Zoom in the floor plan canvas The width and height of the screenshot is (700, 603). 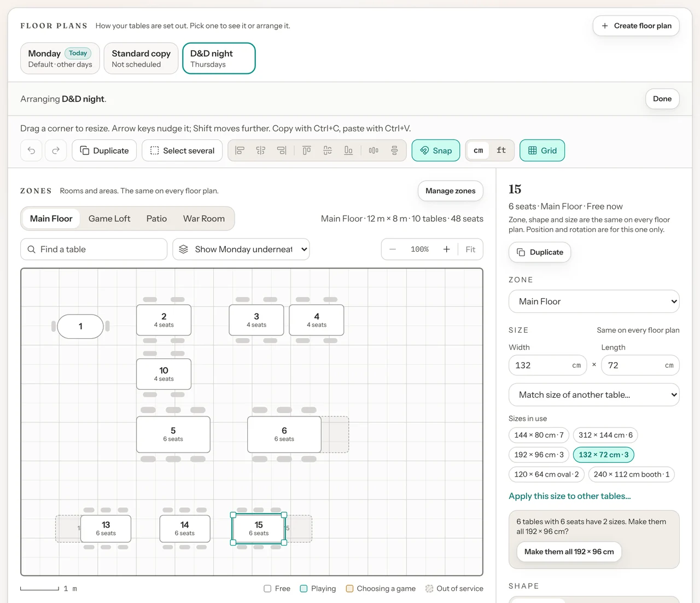coord(446,250)
